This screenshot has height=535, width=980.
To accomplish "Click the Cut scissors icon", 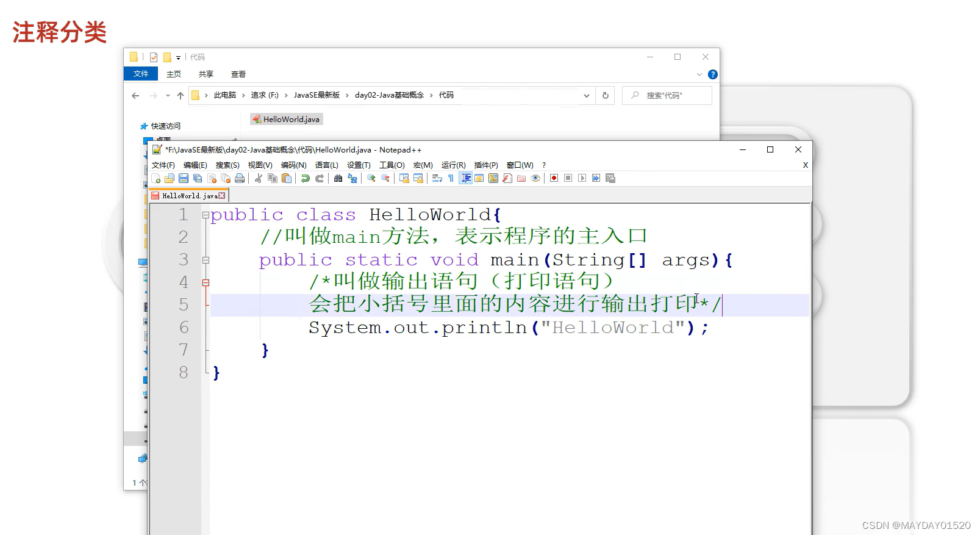I will click(x=259, y=178).
